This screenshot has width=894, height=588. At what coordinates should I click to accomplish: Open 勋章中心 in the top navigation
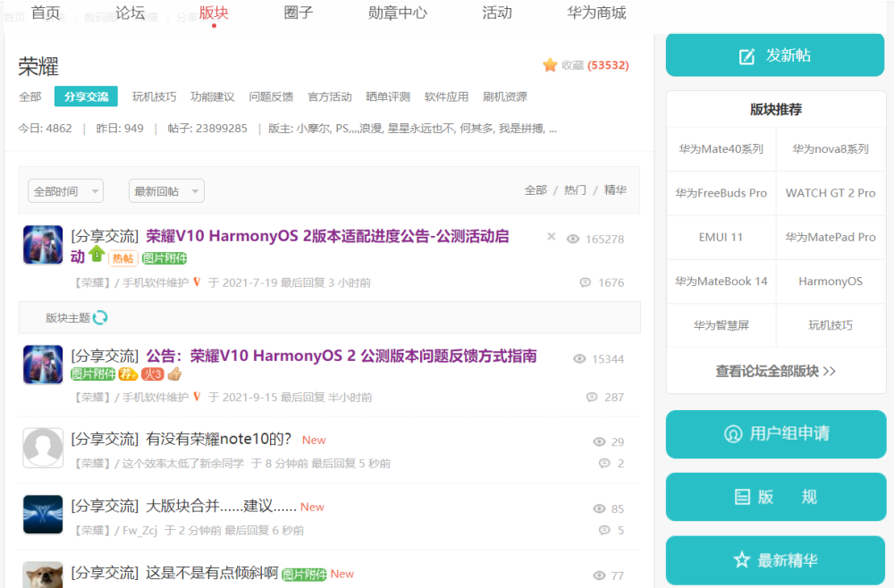397,13
